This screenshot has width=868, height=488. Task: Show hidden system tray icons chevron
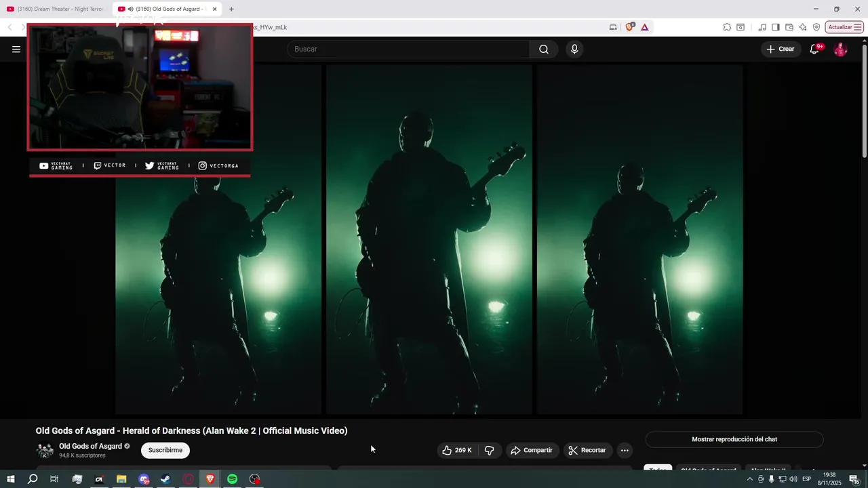tap(749, 479)
